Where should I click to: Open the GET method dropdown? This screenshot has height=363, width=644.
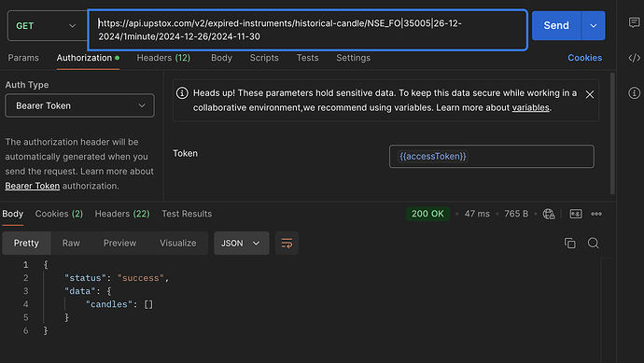48,26
